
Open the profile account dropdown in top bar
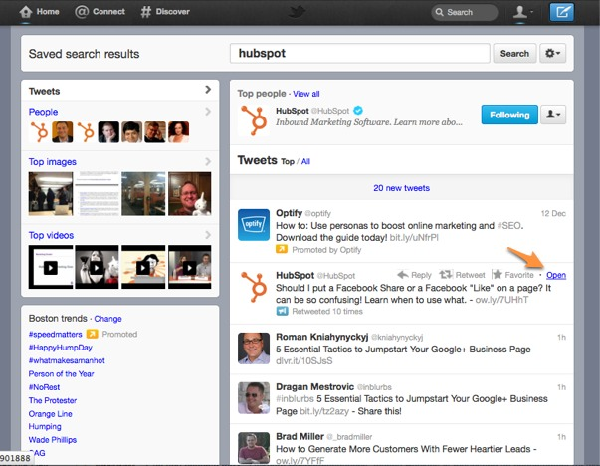click(523, 12)
